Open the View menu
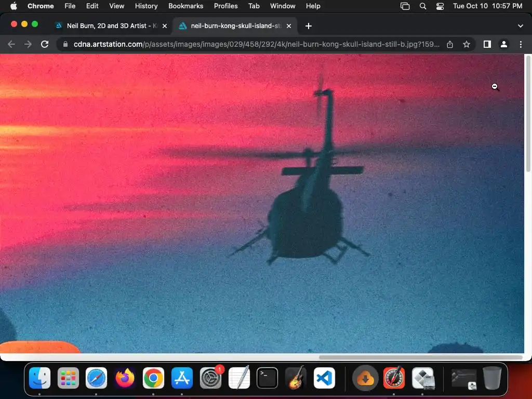 (116, 6)
